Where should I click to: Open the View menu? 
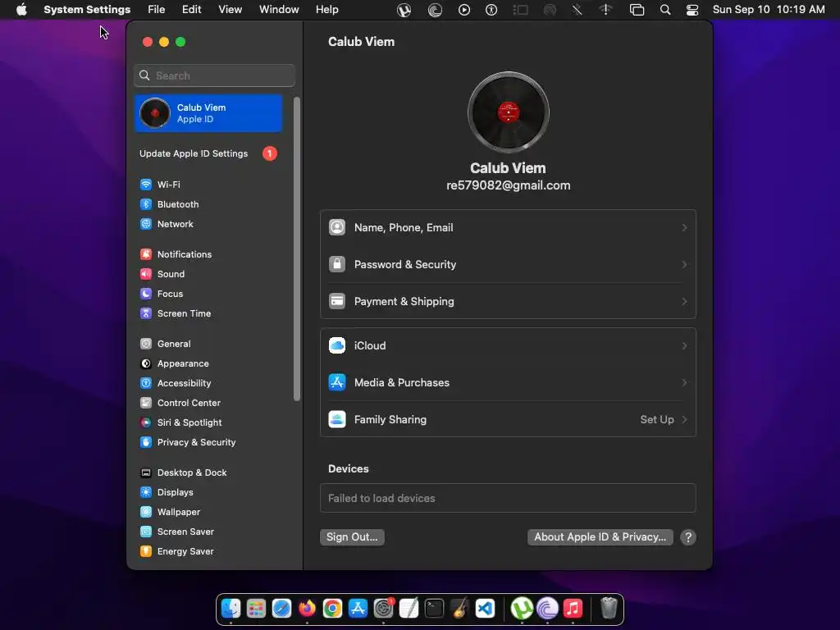[x=230, y=10]
